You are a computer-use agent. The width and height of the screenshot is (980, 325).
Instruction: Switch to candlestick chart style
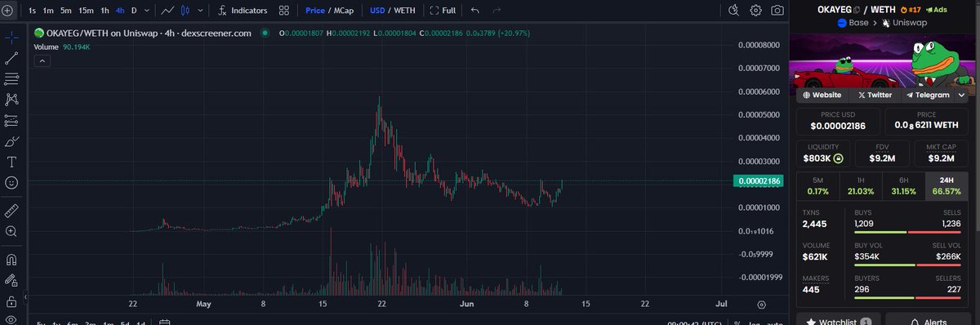(185, 11)
